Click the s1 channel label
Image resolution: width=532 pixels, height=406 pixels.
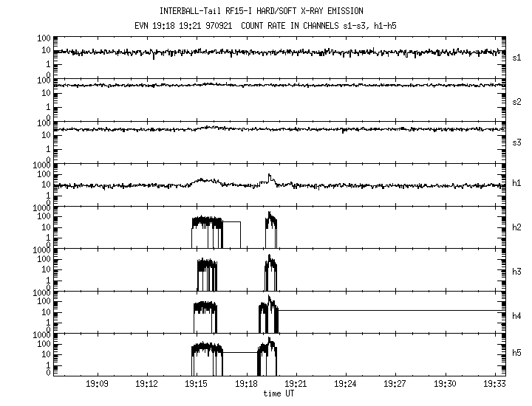pos(518,57)
